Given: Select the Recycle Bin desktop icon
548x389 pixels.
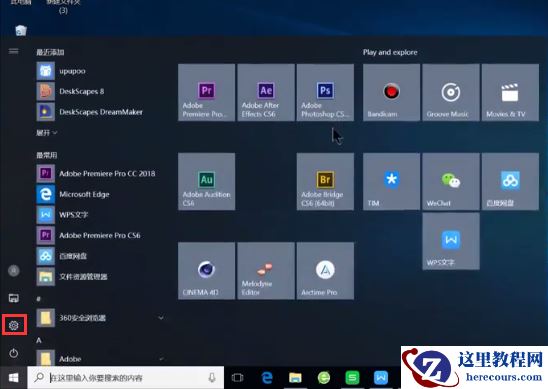Looking at the screenshot, I should (x=21, y=30).
